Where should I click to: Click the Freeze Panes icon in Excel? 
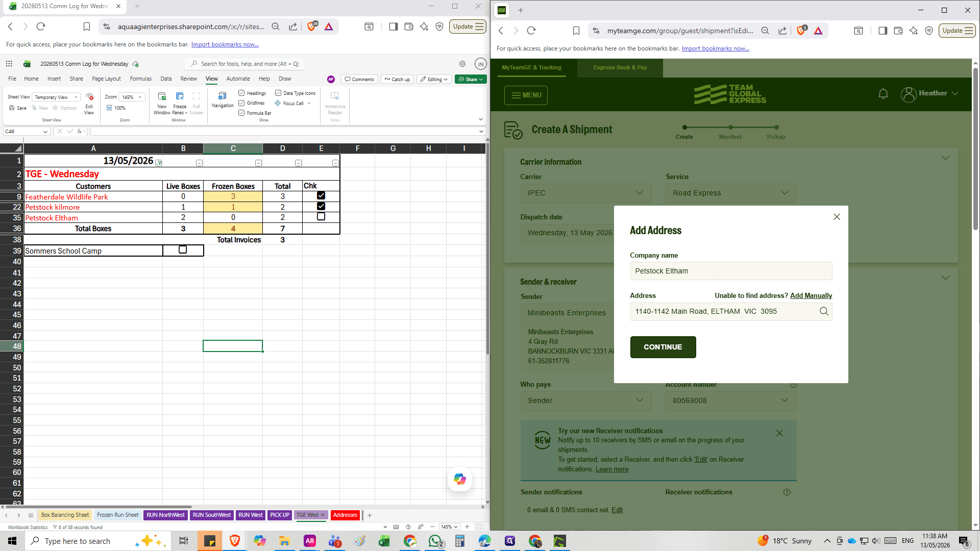180,96
